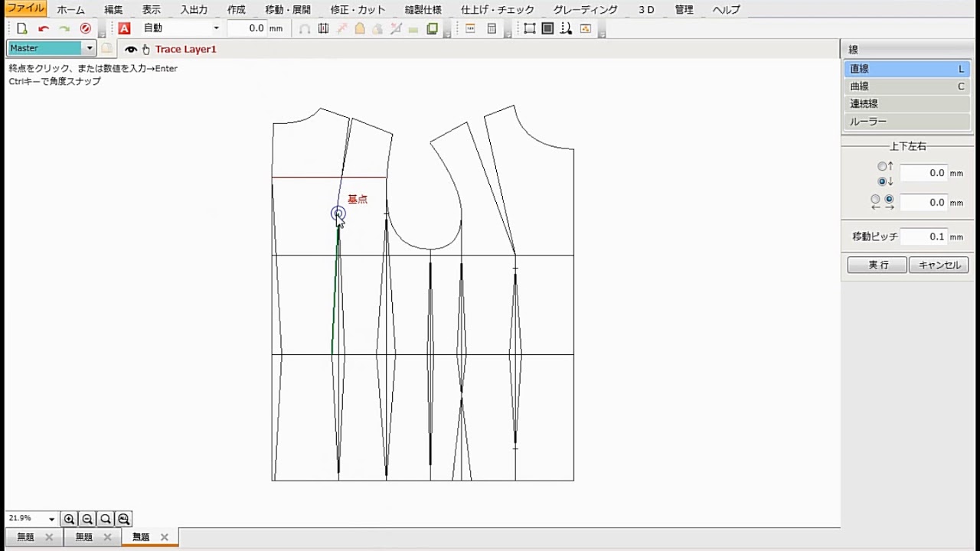This screenshot has height=551, width=980.
Task: Open the 移動・展開 menu
Action: click(x=288, y=10)
